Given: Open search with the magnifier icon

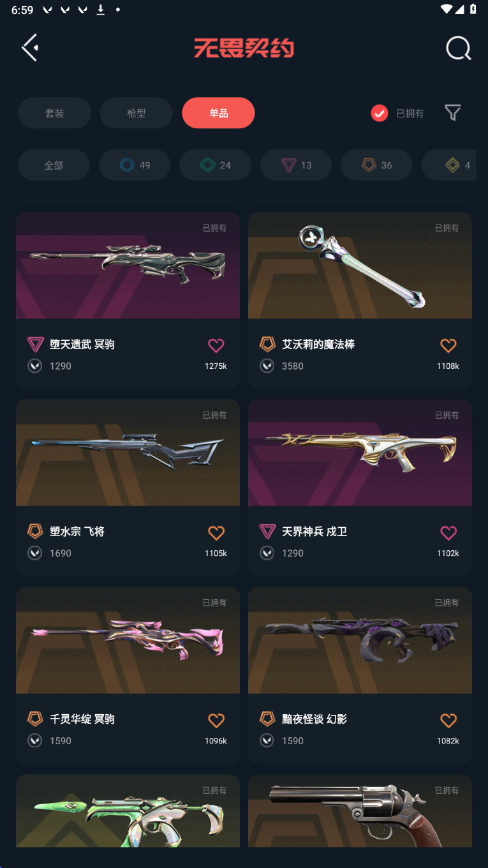Looking at the screenshot, I should click(x=458, y=48).
